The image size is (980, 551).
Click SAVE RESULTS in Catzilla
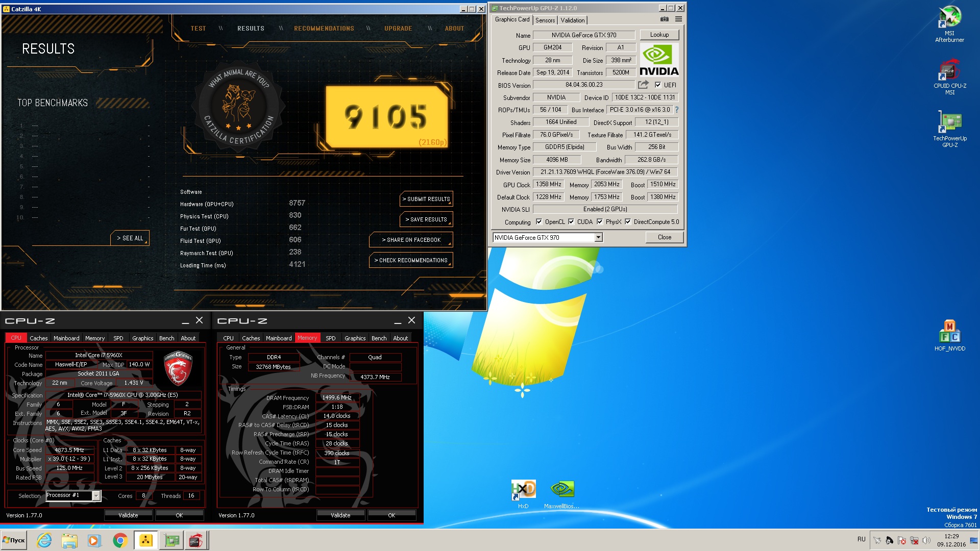click(426, 219)
